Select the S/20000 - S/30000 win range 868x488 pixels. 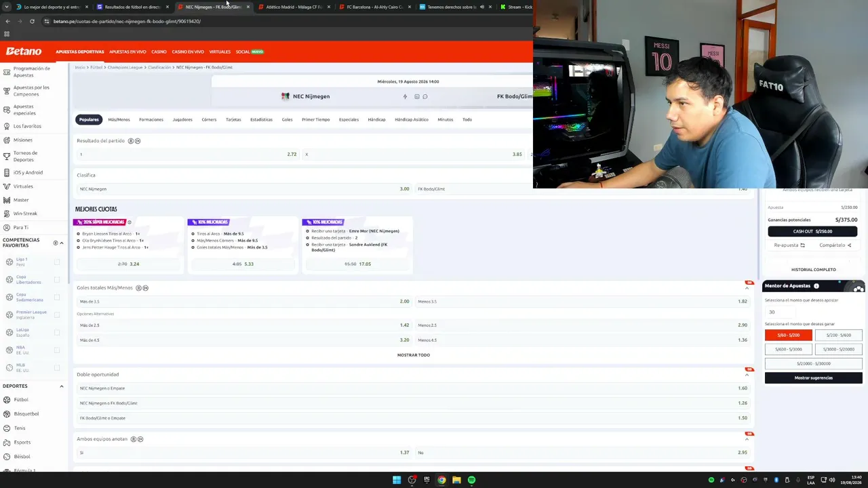click(813, 363)
